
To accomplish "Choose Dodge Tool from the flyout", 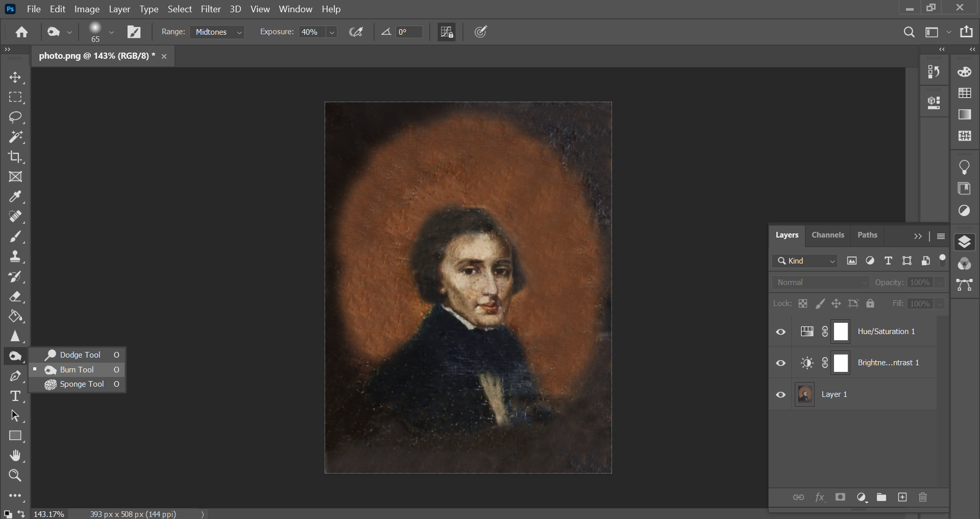I will coord(80,355).
